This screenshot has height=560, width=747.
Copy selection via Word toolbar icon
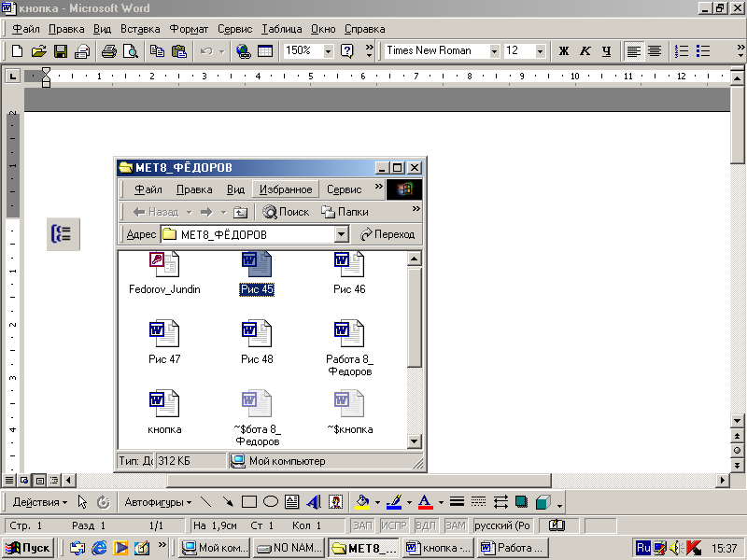click(157, 51)
